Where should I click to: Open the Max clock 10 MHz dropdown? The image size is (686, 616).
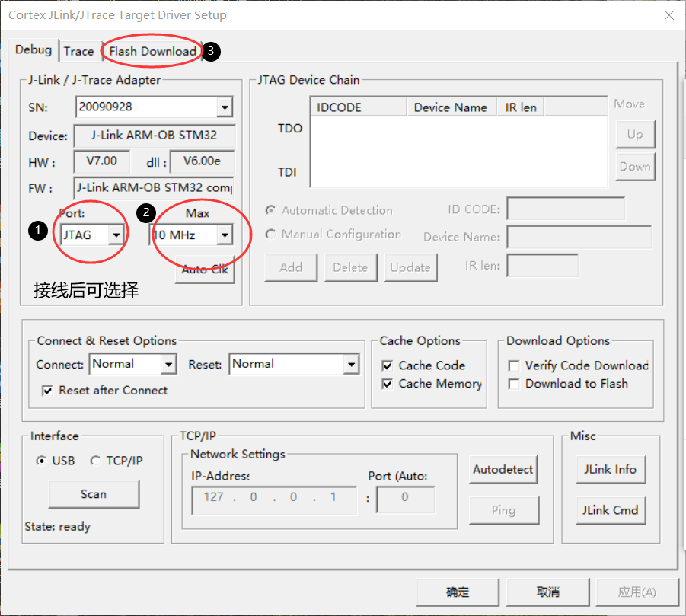[x=225, y=235]
